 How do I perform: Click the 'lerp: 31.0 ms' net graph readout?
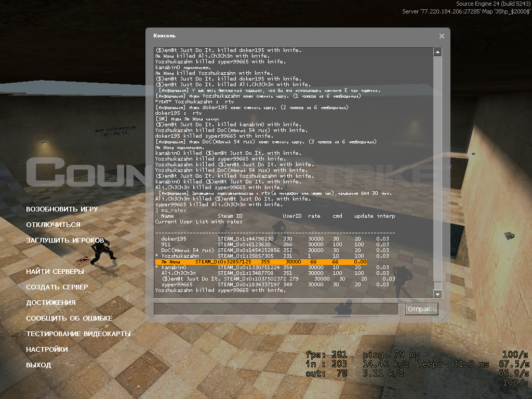tap(453, 364)
